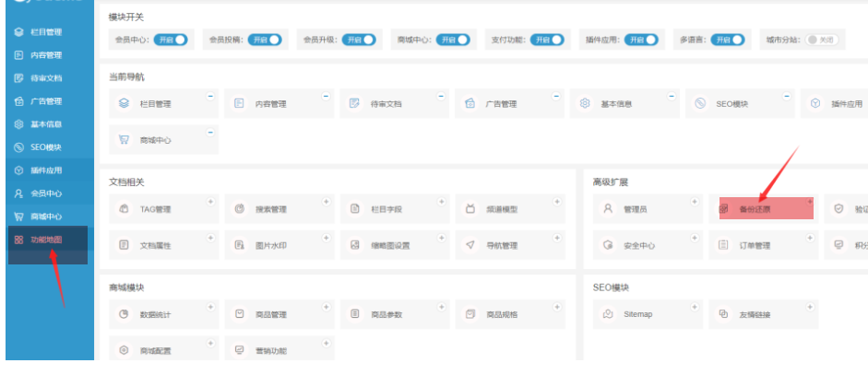Click the 插件应用 cube icon in sidebar
The image size is (868, 375).
click(18, 170)
